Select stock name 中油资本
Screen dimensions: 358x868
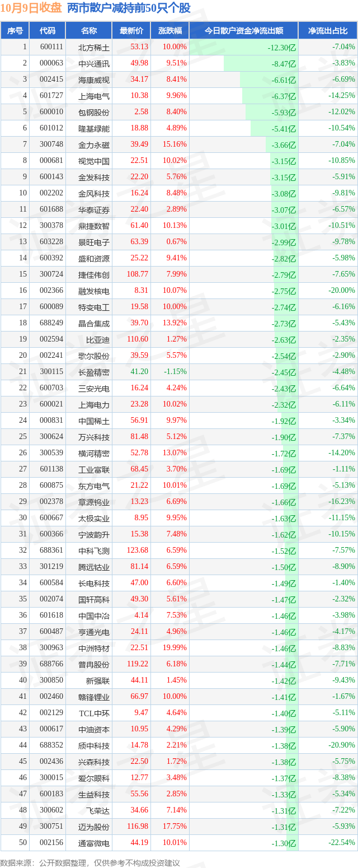click(x=94, y=729)
